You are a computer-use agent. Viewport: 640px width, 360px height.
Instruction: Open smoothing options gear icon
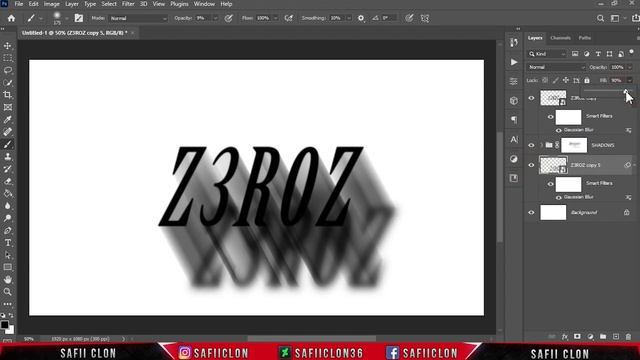pyautogui.click(x=361, y=18)
